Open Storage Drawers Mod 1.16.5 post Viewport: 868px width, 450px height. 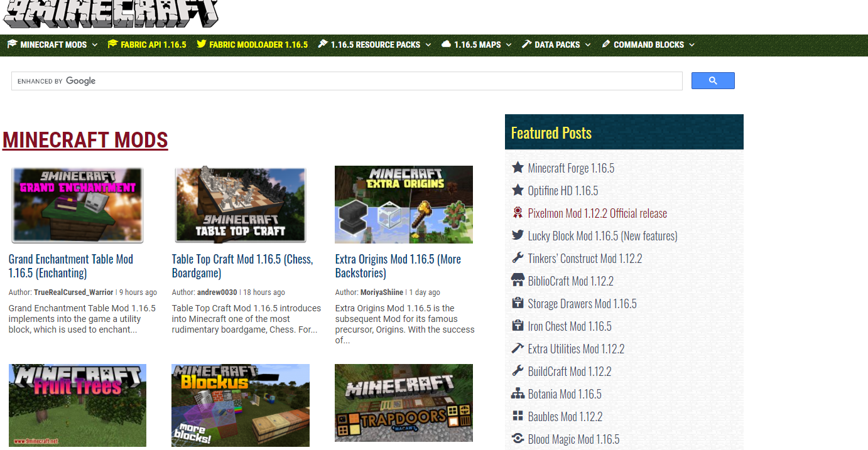(582, 304)
